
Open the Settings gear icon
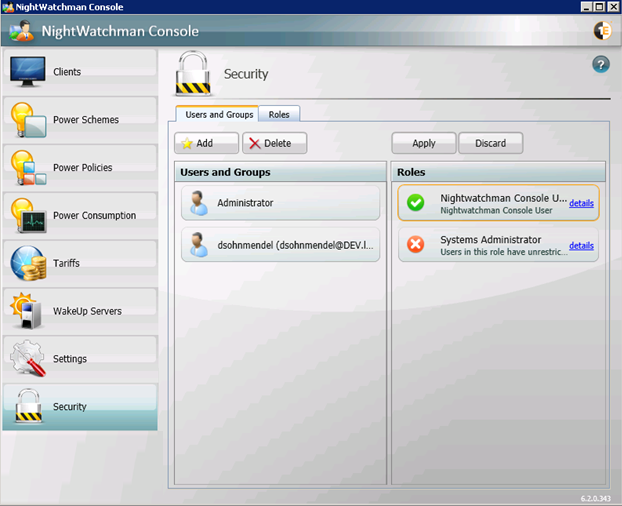pyautogui.click(x=28, y=358)
